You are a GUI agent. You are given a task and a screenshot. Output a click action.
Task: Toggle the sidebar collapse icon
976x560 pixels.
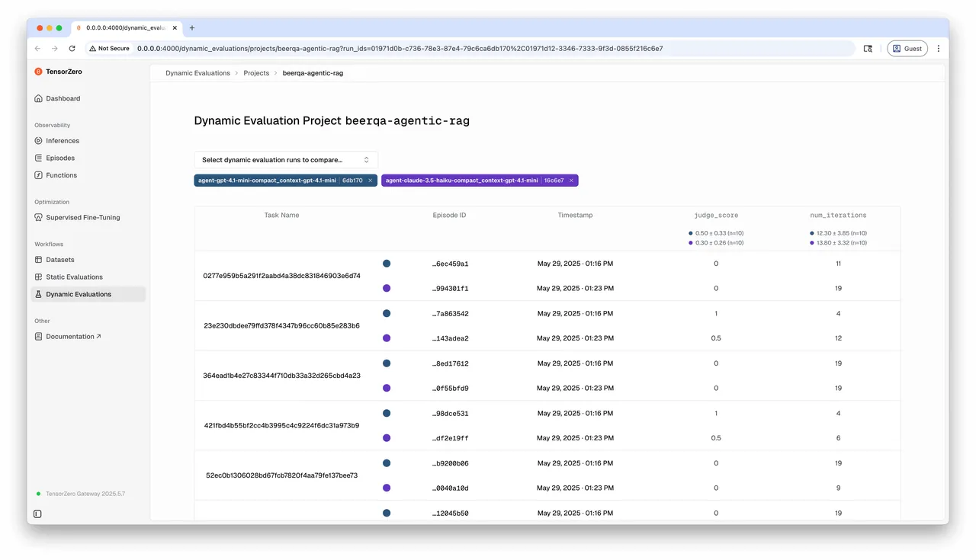(38, 514)
